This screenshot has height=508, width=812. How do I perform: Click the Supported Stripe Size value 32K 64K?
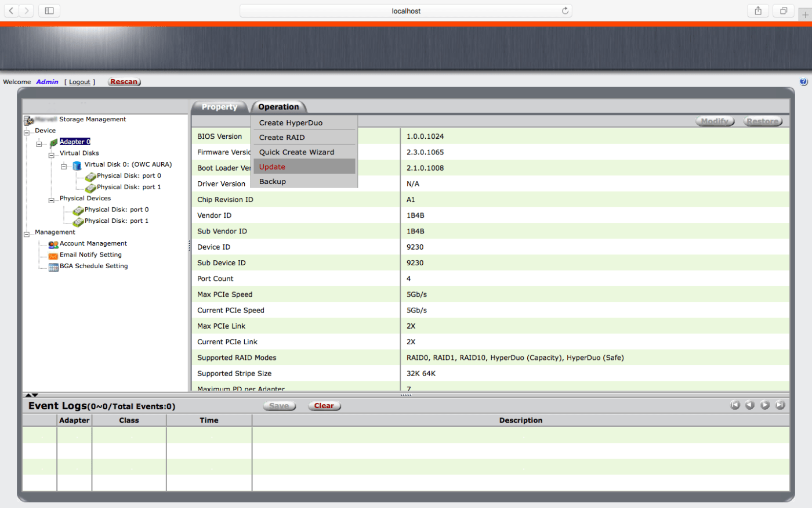point(421,373)
